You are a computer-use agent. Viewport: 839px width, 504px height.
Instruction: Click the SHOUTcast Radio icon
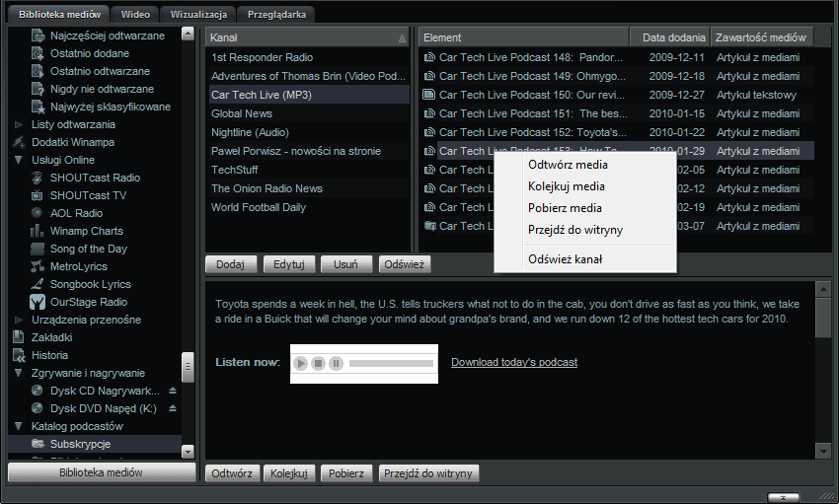click(37, 178)
